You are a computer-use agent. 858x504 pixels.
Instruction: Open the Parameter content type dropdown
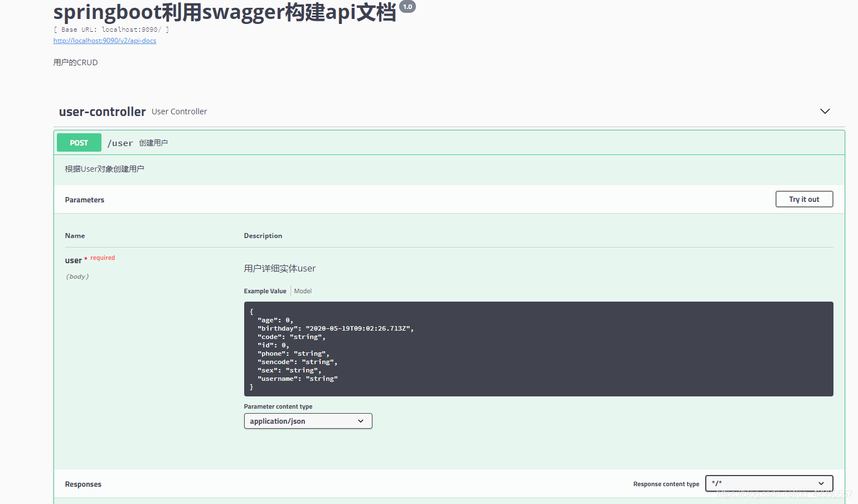(308, 421)
